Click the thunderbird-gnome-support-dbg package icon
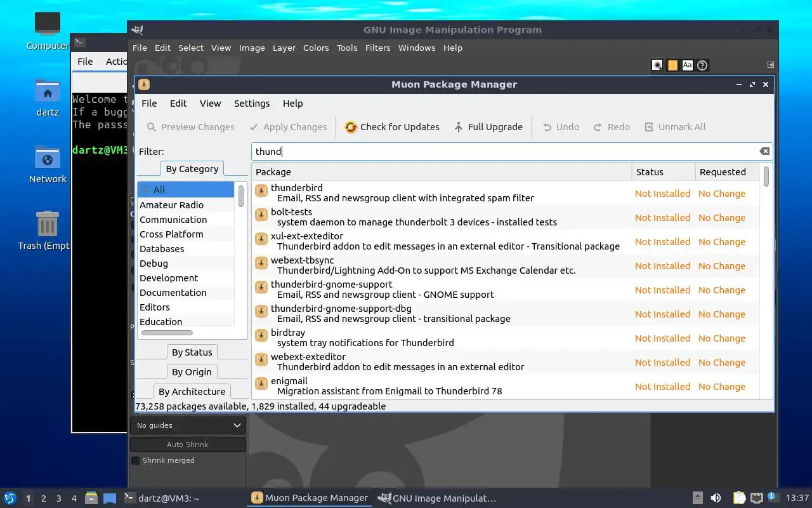 (261, 312)
